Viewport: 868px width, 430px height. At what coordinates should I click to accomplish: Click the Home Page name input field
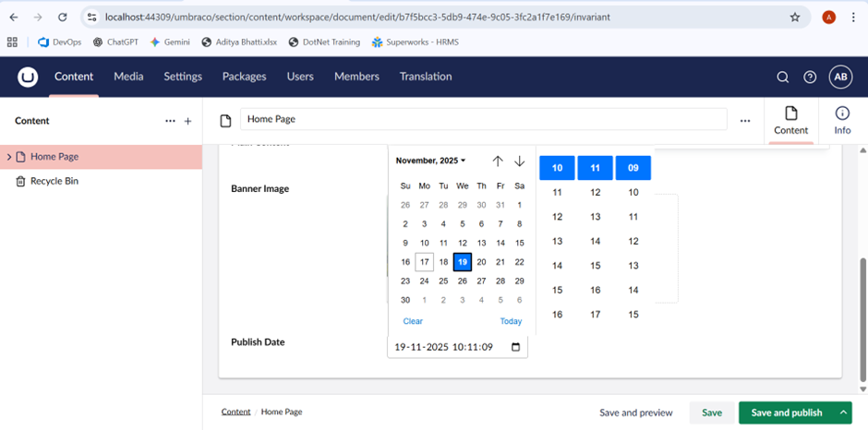tap(483, 119)
